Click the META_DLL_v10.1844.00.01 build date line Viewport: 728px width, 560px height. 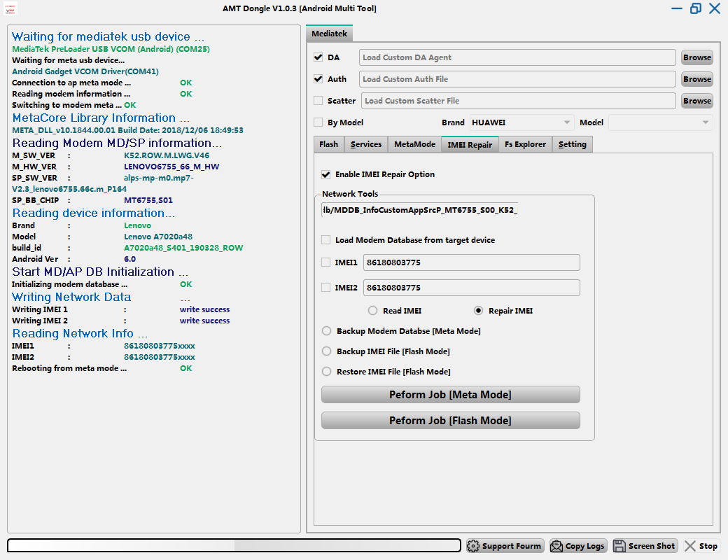tap(127, 130)
